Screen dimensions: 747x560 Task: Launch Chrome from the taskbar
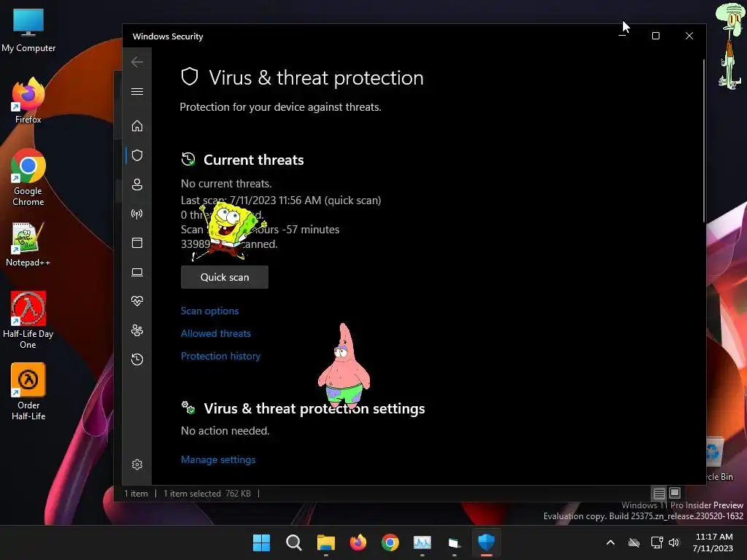390,542
